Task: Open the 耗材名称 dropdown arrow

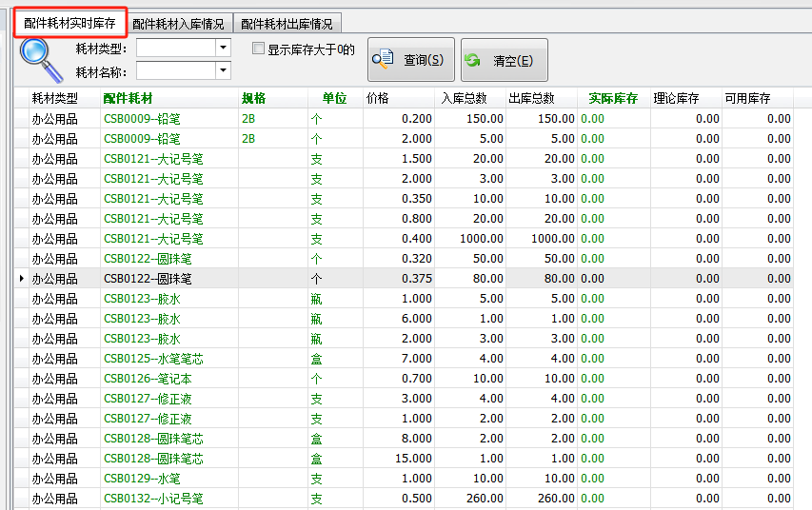Action: coord(223,70)
